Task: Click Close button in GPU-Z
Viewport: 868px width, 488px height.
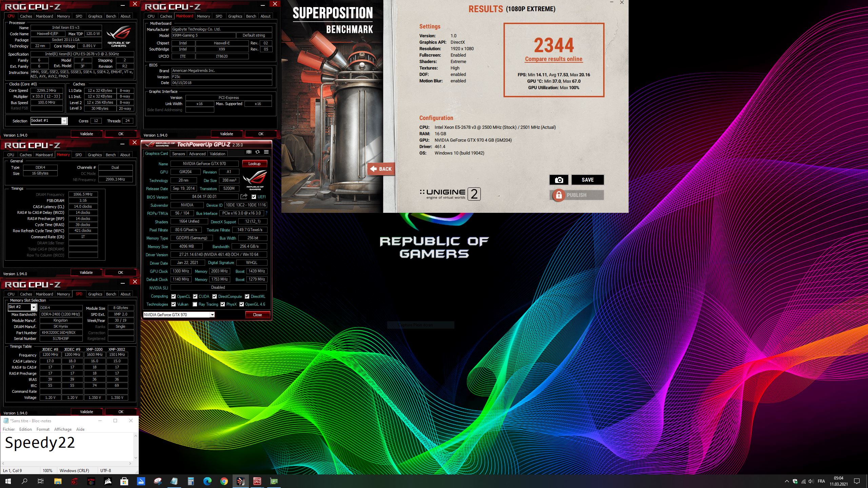Action: coord(257,315)
